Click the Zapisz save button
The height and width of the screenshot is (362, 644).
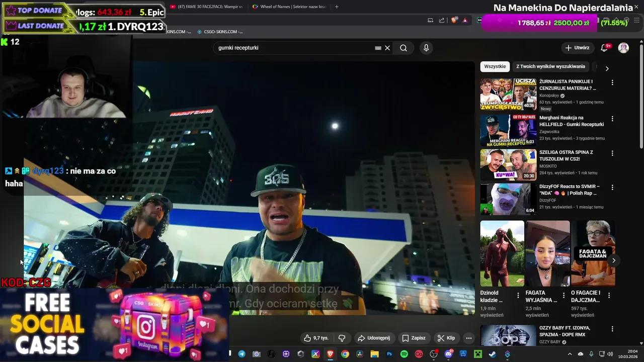point(414,338)
